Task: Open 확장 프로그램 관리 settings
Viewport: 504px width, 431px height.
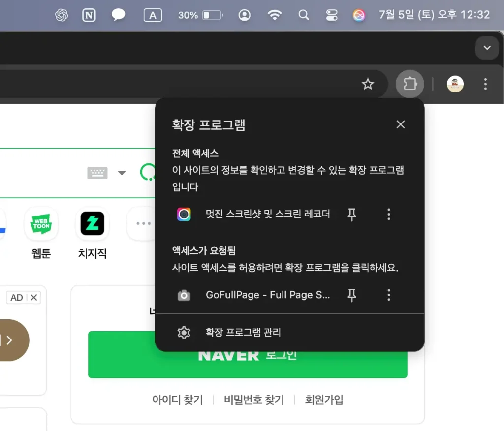Action: (x=243, y=332)
